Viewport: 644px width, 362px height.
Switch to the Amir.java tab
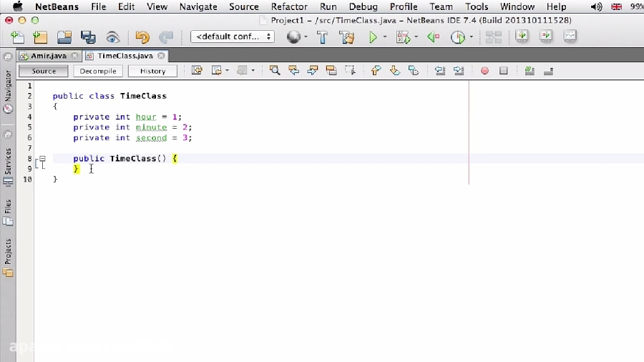(x=49, y=55)
